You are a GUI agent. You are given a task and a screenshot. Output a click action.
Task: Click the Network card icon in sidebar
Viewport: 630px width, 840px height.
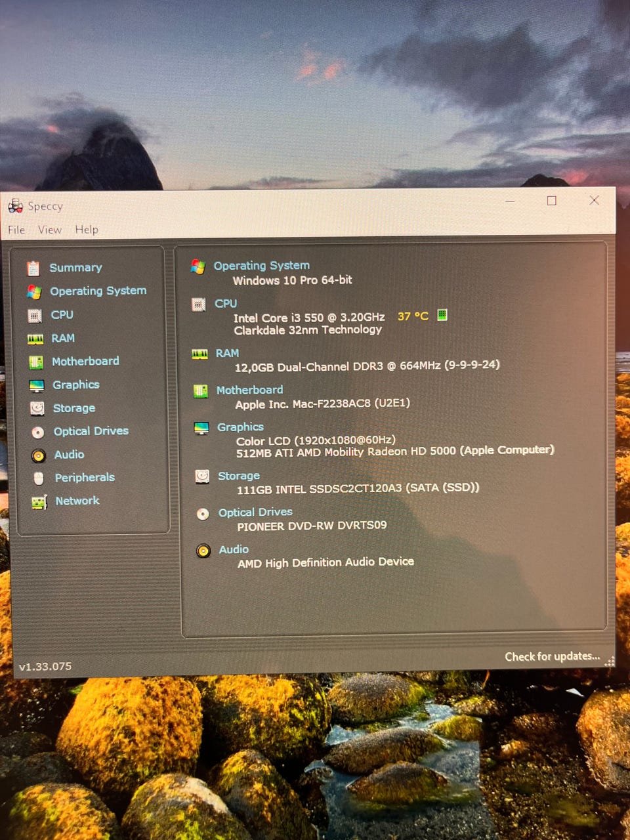coord(39,502)
